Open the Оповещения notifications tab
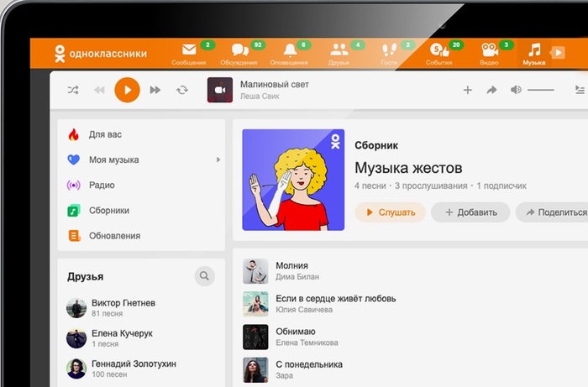588x387 pixels. [x=289, y=54]
